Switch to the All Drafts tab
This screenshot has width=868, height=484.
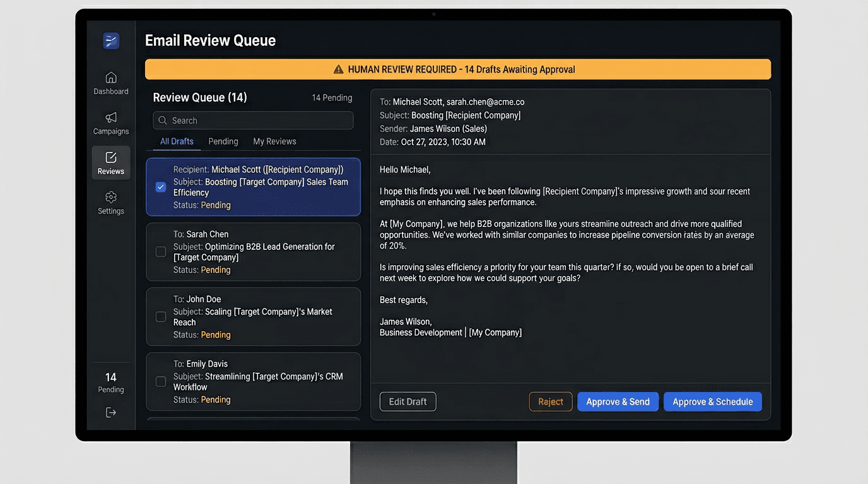tap(177, 141)
